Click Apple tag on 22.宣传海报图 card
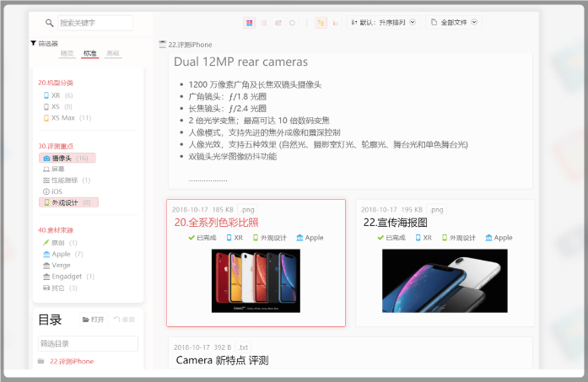The width and height of the screenshot is (588, 382). click(499, 238)
